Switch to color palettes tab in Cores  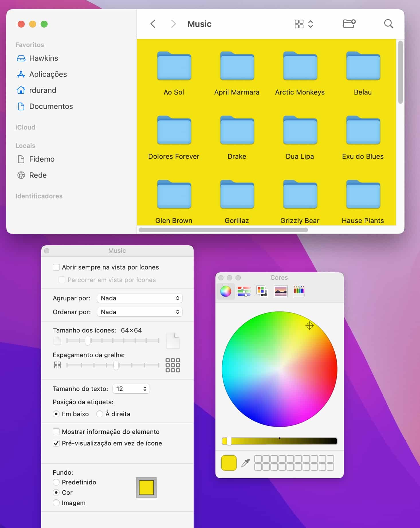tap(262, 291)
